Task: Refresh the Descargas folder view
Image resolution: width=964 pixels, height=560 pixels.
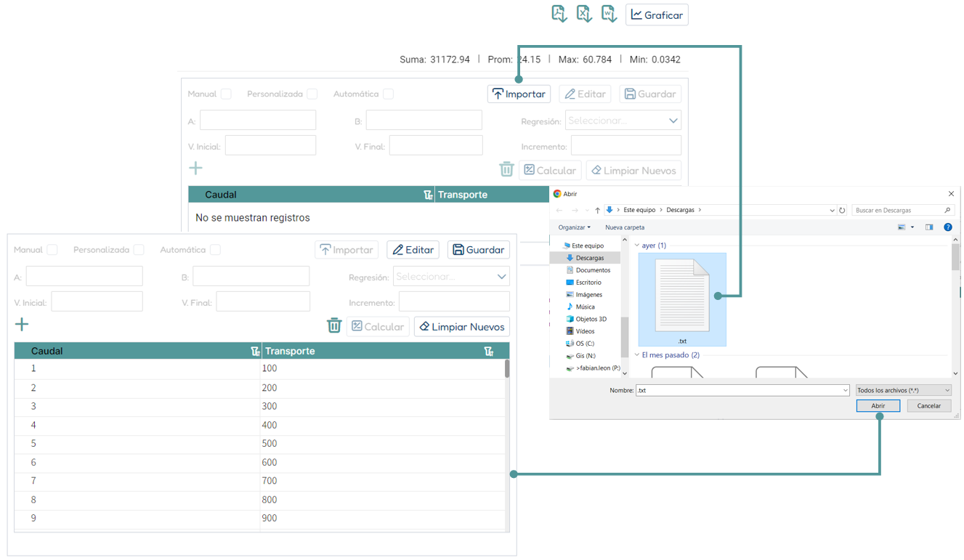Action: tap(842, 210)
